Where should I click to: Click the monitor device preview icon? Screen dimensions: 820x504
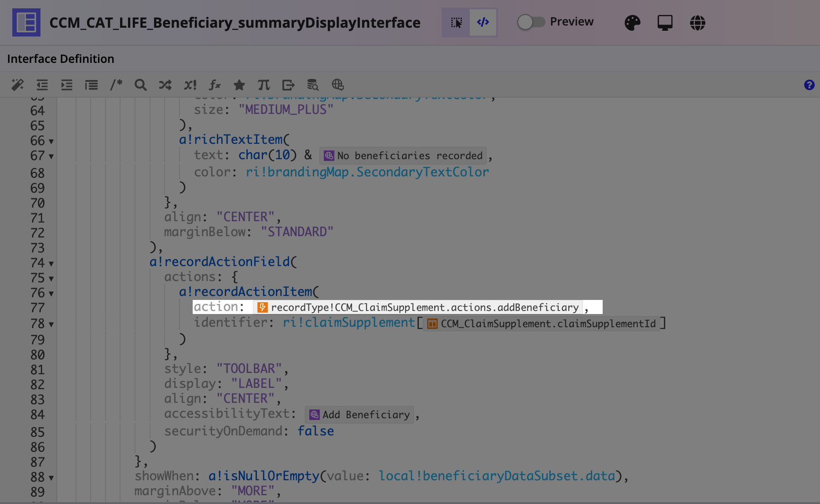pos(665,22)
